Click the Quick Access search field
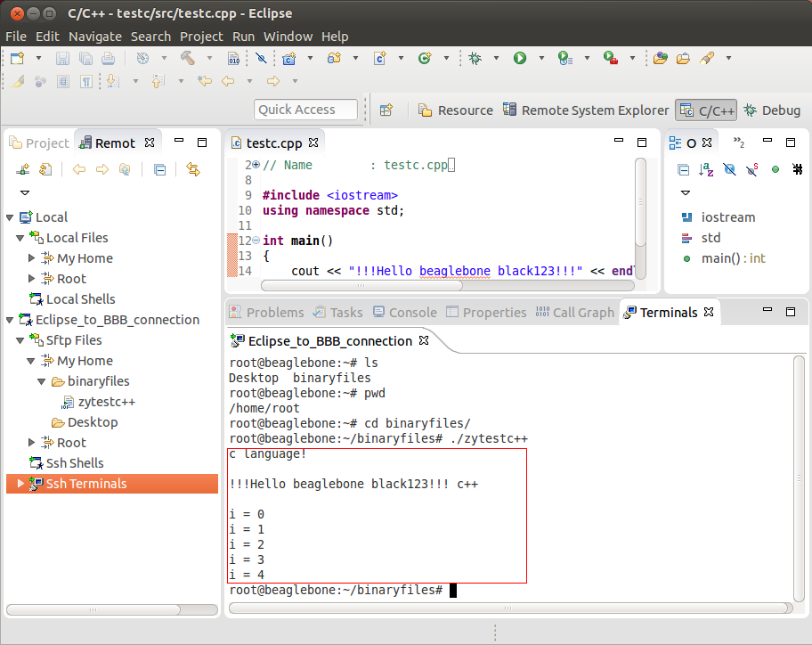This screenshot has width=812, height=645. point(305,110)
